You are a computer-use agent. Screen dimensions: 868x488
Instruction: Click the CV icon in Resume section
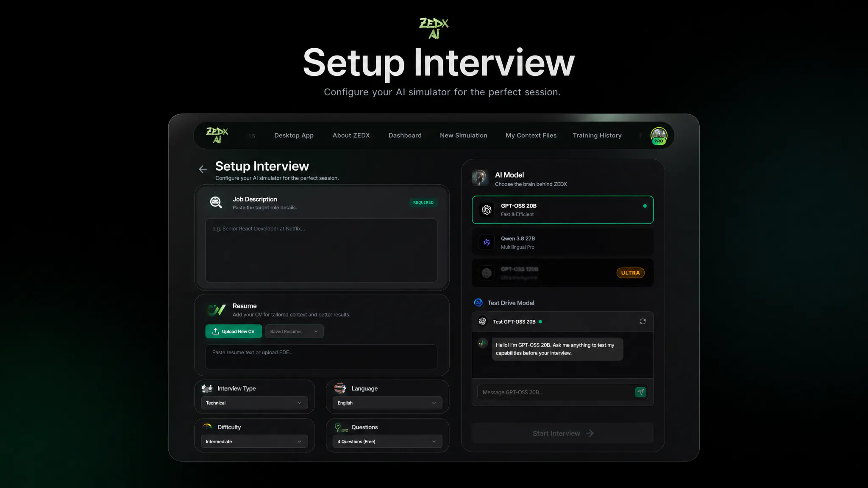click(217, 310)
